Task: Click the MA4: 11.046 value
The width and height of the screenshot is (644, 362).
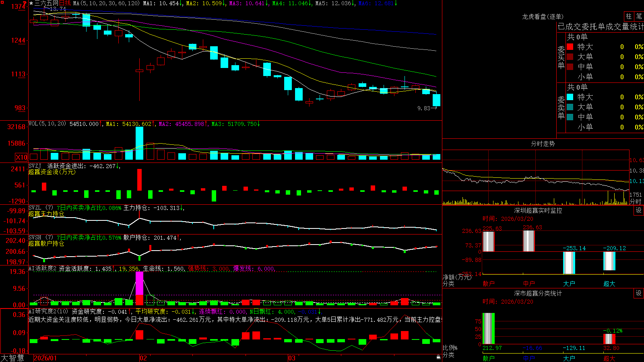Action: point(292,3)
